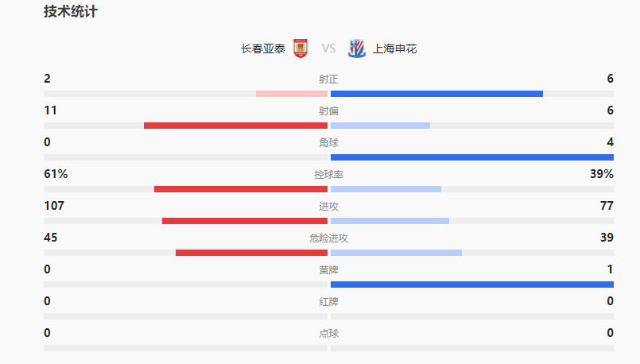Click the 上海申花 team name
The width and height of the screenshot is (640, 364).
[x=394, y=48]
